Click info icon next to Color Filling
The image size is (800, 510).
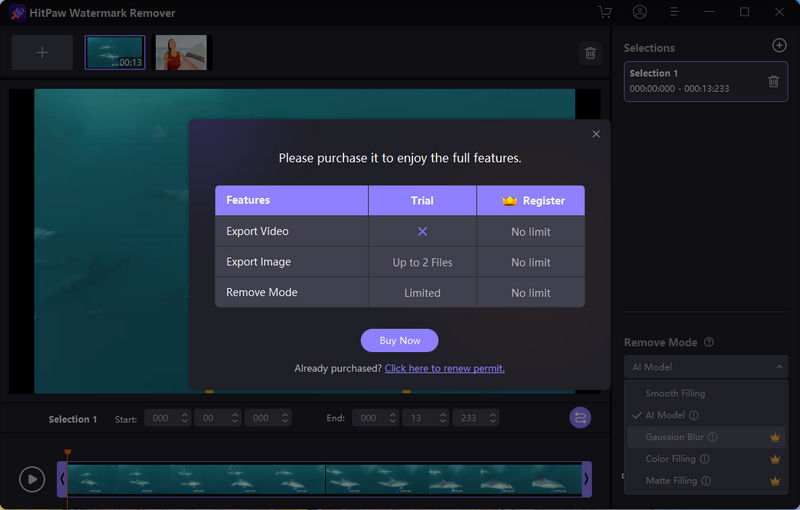[x=705, y=459]
